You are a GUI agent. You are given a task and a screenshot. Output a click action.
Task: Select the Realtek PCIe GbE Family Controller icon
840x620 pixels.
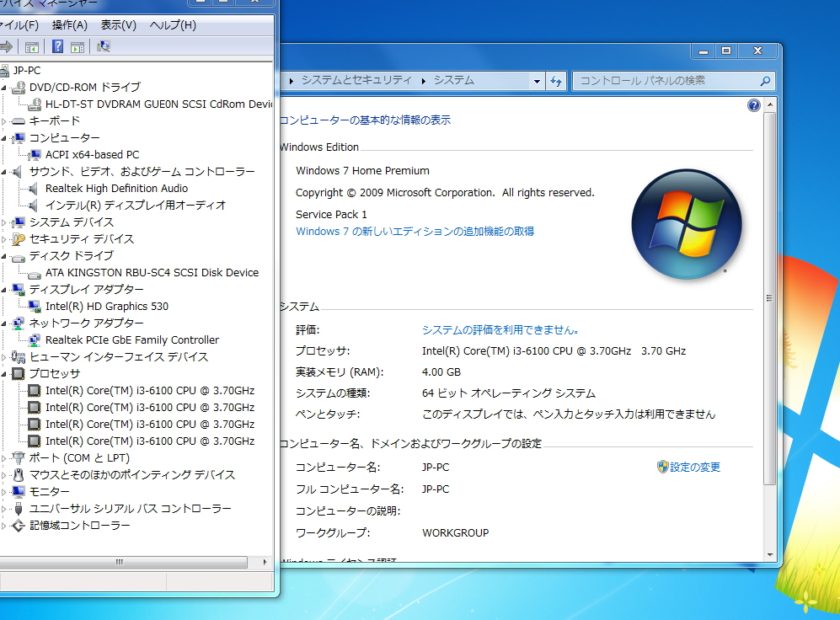click(x=35, y=339)
